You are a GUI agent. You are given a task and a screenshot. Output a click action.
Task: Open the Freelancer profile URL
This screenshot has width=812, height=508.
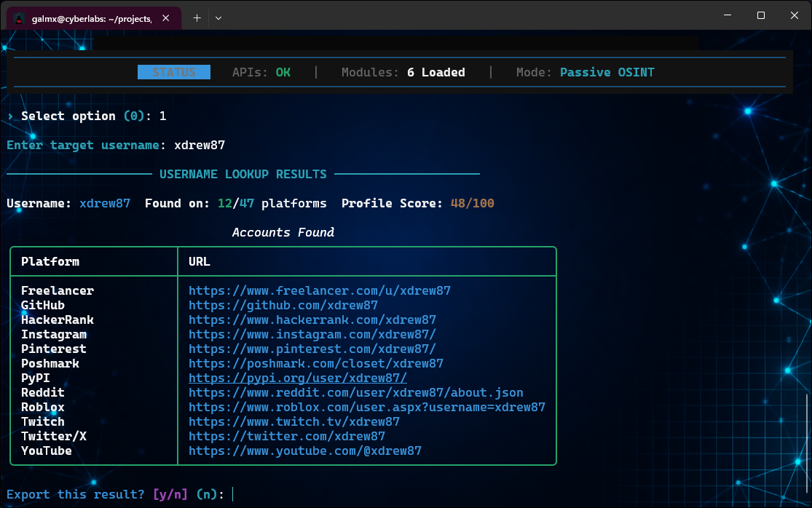320,290
